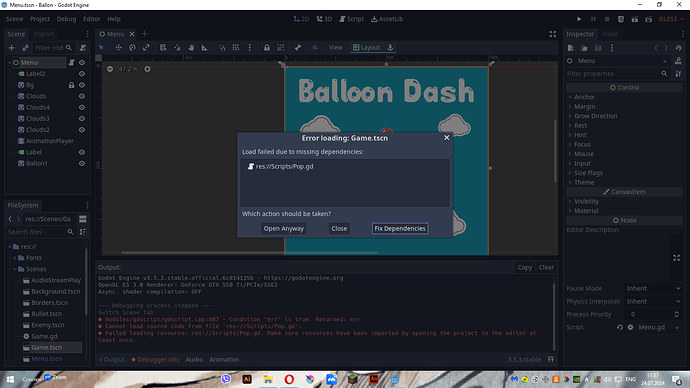Expand the Anchor property section
Image resolution: width=690 pixels, height=388 pixels.
584,97
